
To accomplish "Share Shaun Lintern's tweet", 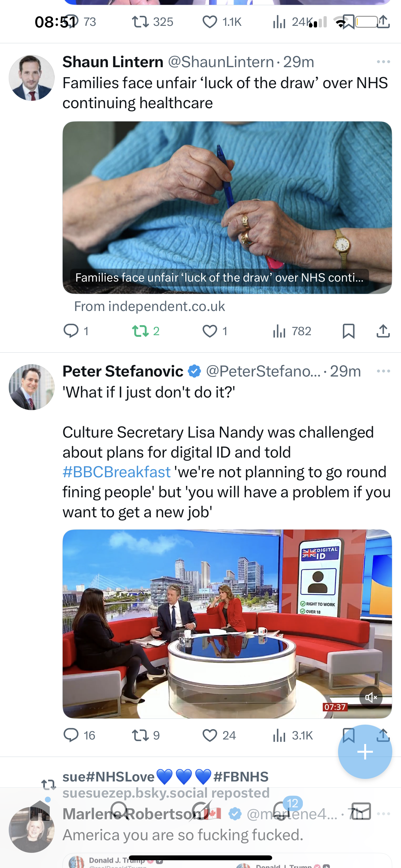I will tap(383, 331).
